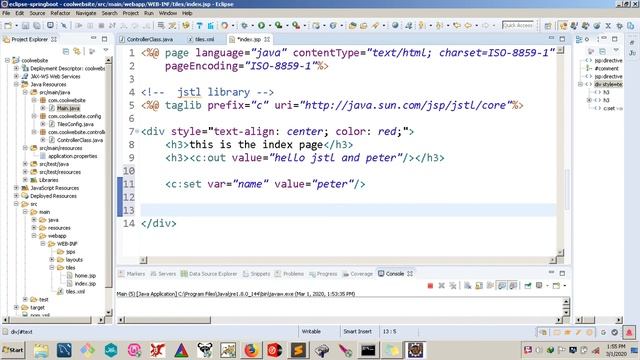This screenshot has height=360, width=640.
Task: Open the Project menu
Action: pos(131,13)
